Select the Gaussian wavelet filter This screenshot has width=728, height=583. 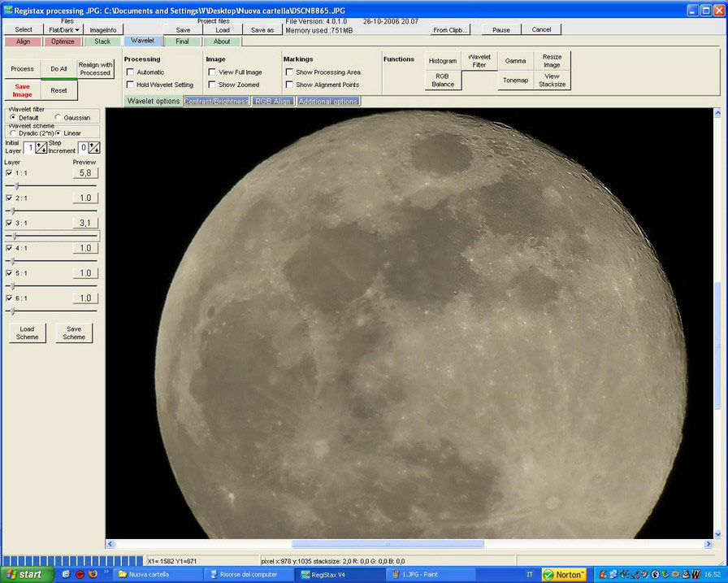coord(58,118)
